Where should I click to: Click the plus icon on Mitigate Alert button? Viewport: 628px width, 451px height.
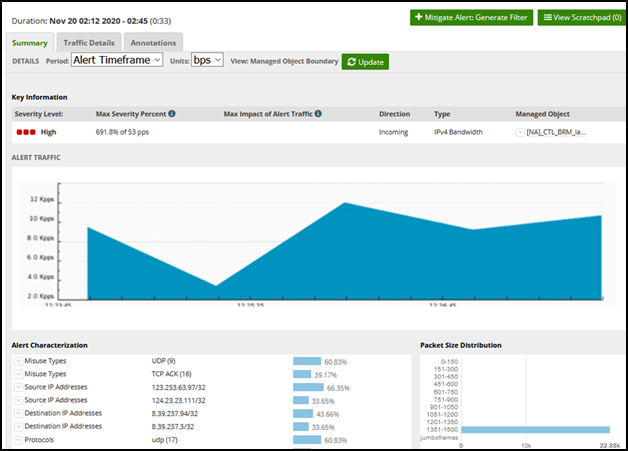click(419, 17)
